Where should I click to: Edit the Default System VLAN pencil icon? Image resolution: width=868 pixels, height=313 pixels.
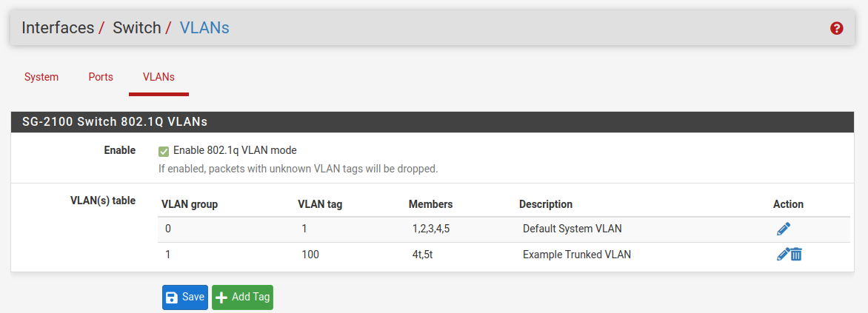point(784,229)
